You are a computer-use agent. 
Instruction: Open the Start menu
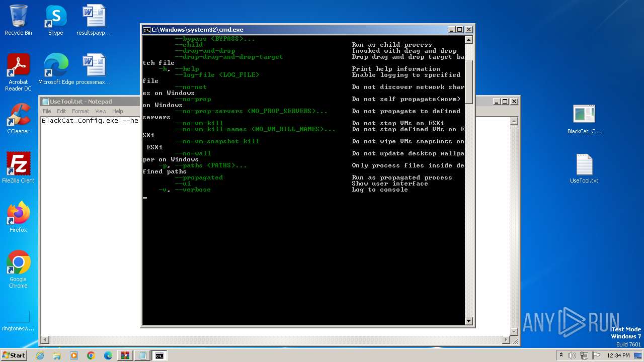coord(14,355)
